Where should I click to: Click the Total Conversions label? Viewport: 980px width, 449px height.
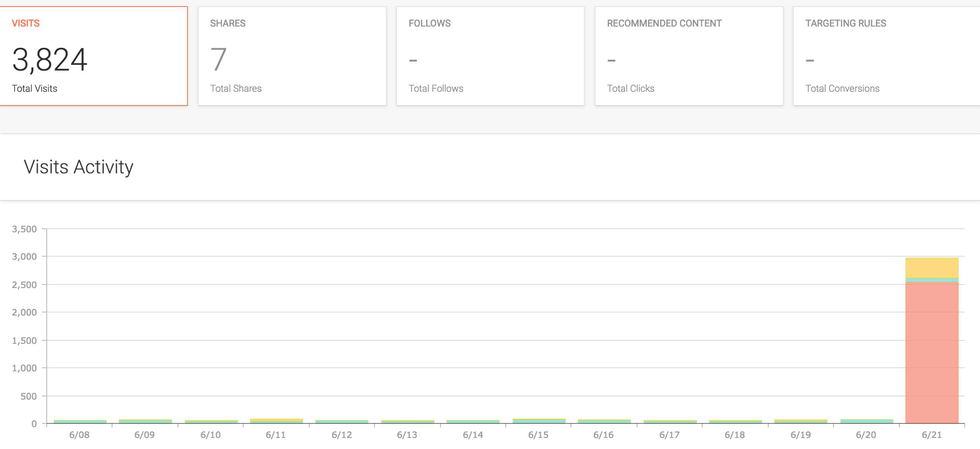coord(842,88)
